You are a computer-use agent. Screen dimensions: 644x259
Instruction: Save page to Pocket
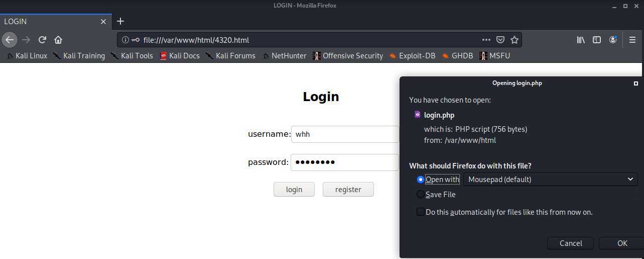[x=500, y=40]
